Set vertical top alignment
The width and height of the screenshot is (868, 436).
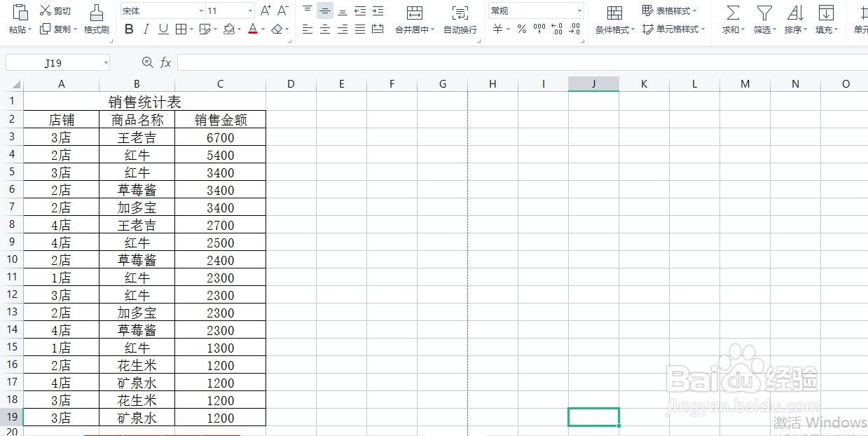308,11
